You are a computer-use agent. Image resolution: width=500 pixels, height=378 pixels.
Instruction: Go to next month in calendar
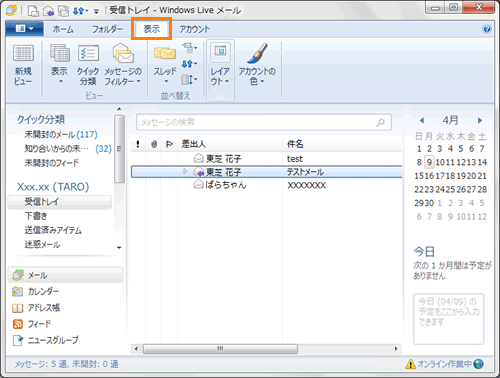(x=480, y=120)
